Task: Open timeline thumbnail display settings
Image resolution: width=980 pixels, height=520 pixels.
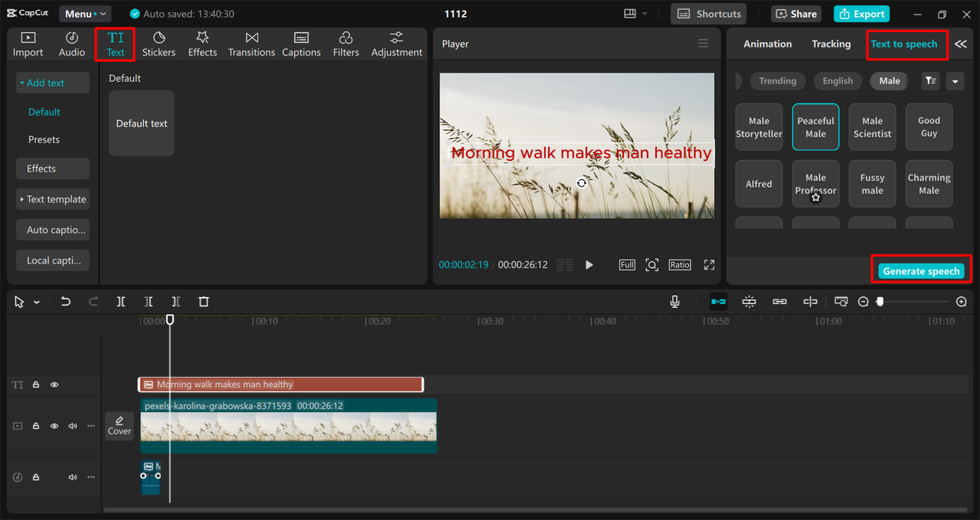Action: point(841,302)
